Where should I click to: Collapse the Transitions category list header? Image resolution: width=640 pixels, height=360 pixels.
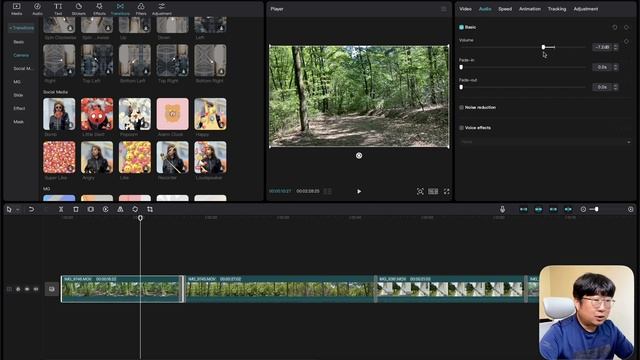22,28
